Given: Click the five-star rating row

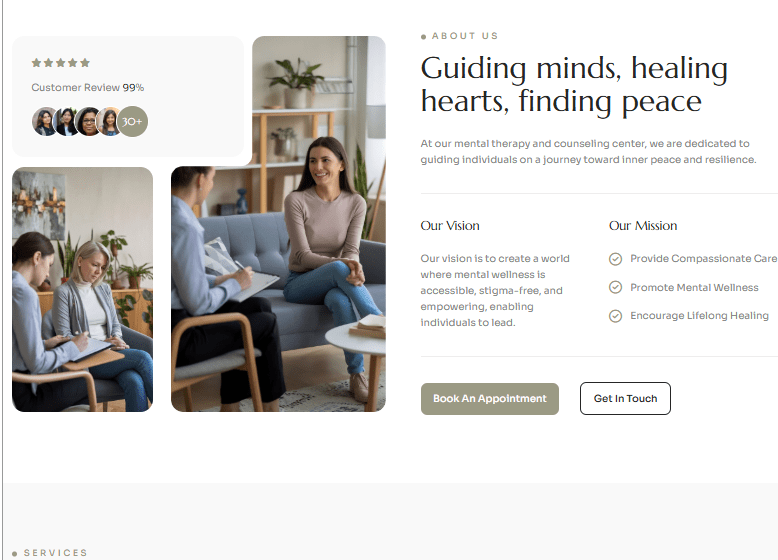Looking at the screenshot, I should pyautogui.click(x=61, y=62).
